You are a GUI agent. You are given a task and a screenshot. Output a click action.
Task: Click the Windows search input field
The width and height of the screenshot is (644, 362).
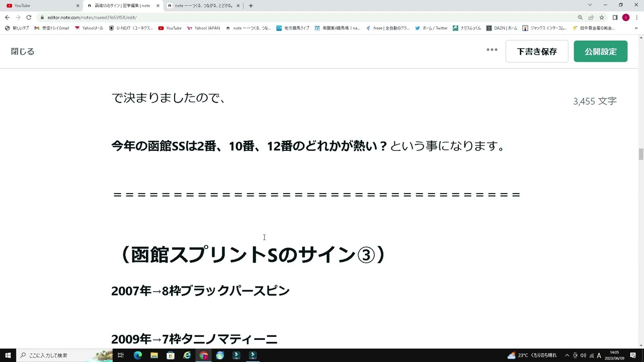60,355
